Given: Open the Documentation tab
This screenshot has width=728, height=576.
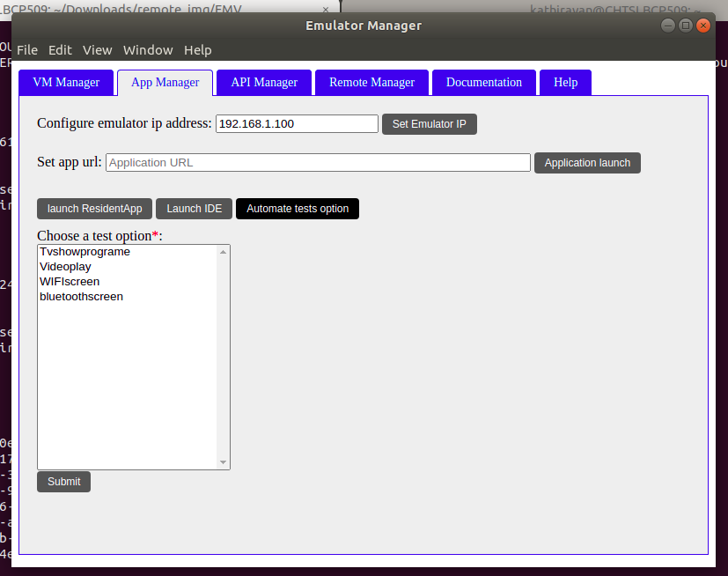Looking at the screenshot, I should pos(483,83).
